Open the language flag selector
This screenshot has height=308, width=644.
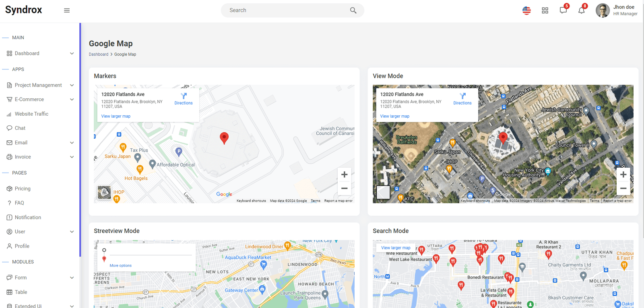(x=526, y=10)
